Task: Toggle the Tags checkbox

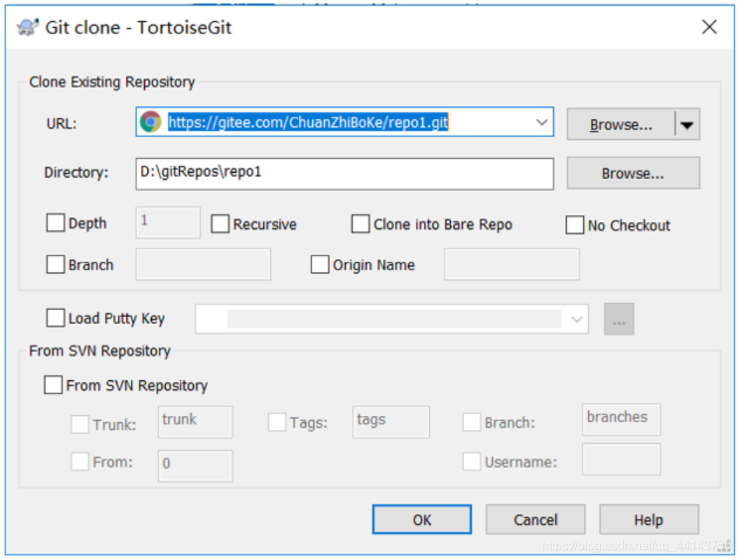Action: coord(276,422)
